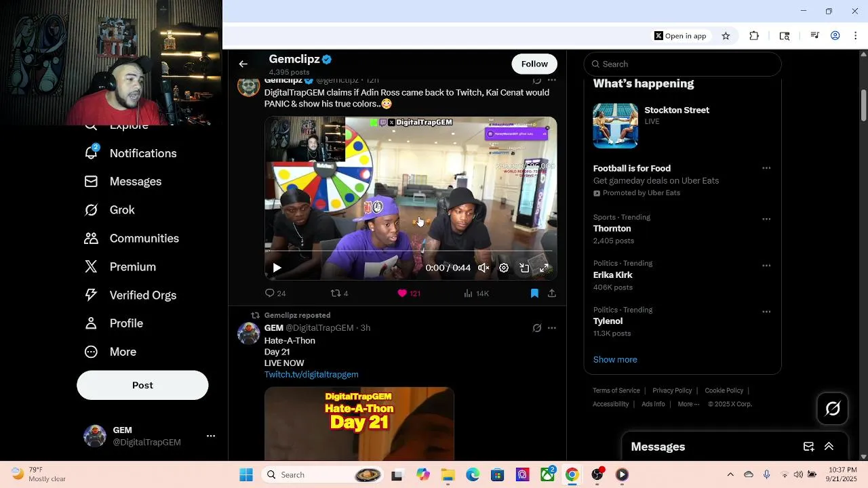Open the Stockton Street live event

[x=682, y=125]
